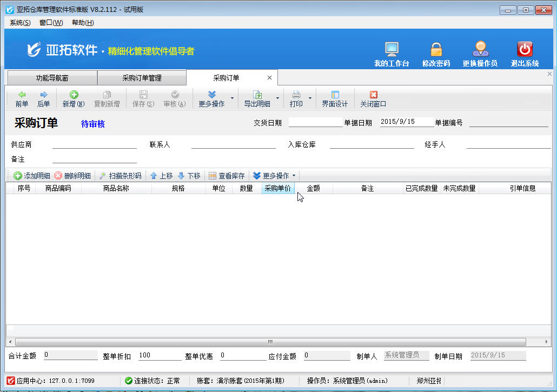
Task: Click the horizontal scrollbar right arrow
Action: click(546, 342)
